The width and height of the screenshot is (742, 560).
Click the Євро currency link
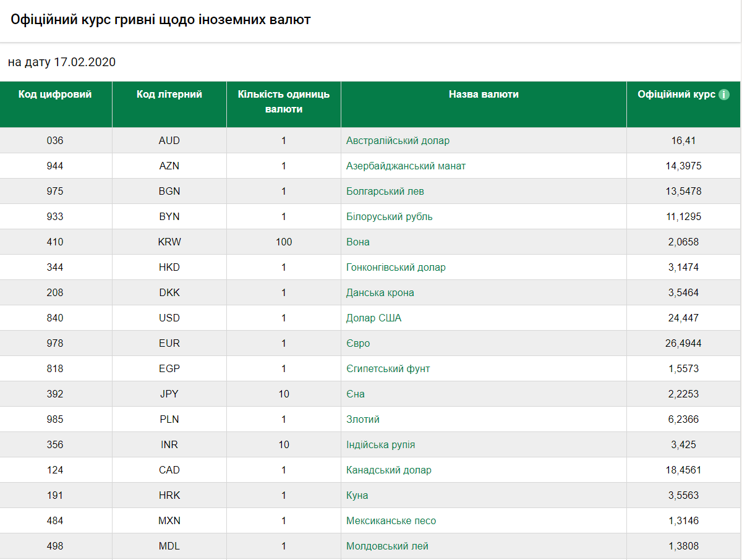click(358, 343)
